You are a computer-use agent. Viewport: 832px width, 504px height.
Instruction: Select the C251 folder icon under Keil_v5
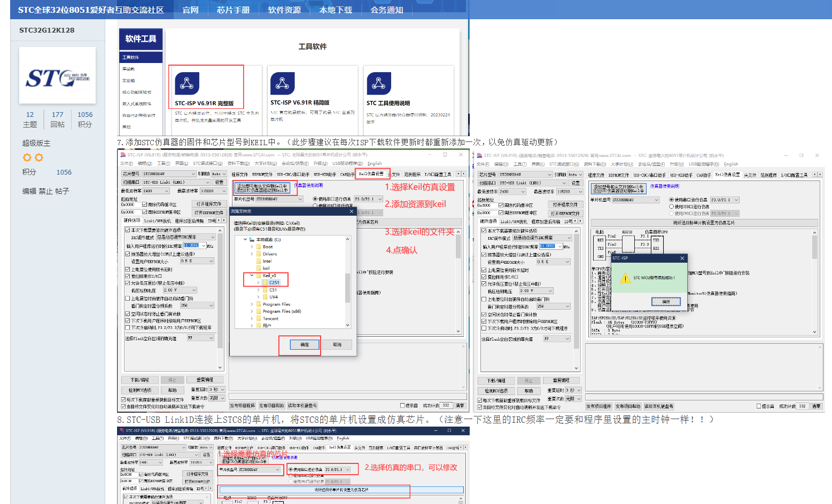pyautogui.click(x=265, y=282)
